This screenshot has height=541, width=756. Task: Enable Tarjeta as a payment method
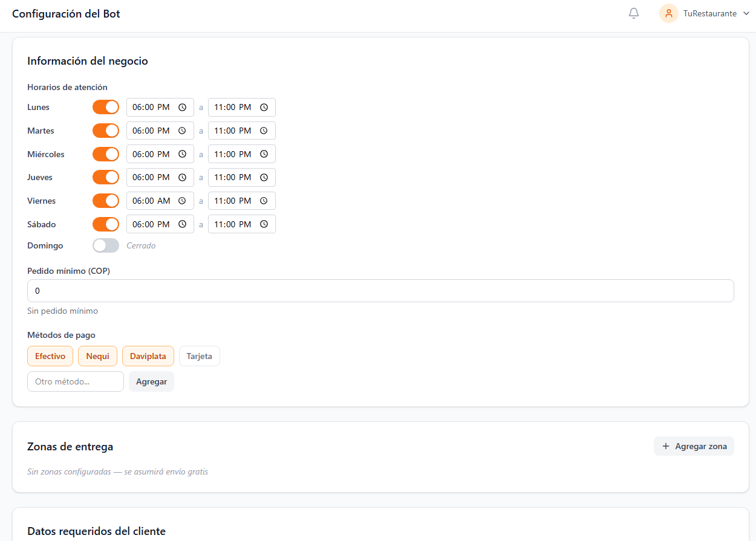pos(199,356)
